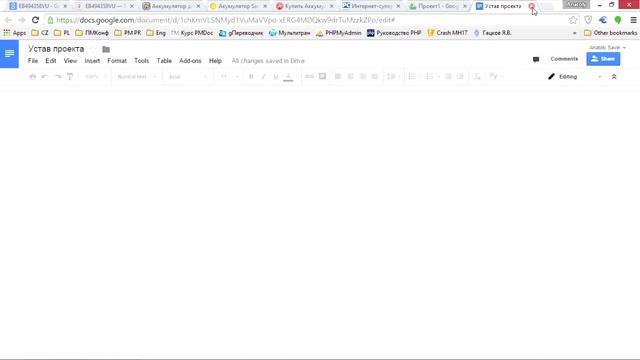640x360 pixels.
Task: Open the zoom level dropdown
Action: 96,77
